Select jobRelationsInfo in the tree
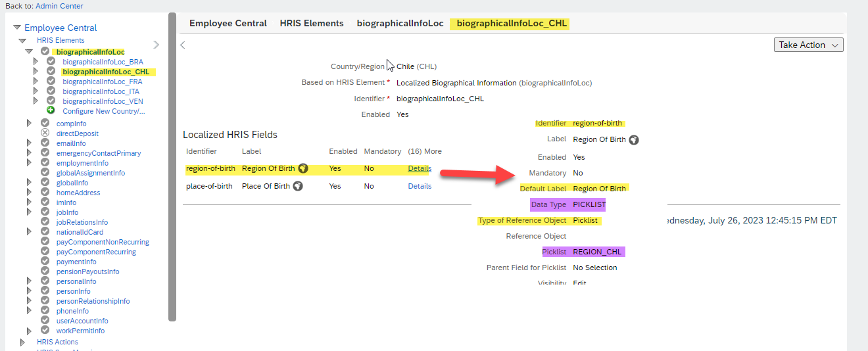 pyautogui.click(x=82, y=222)
